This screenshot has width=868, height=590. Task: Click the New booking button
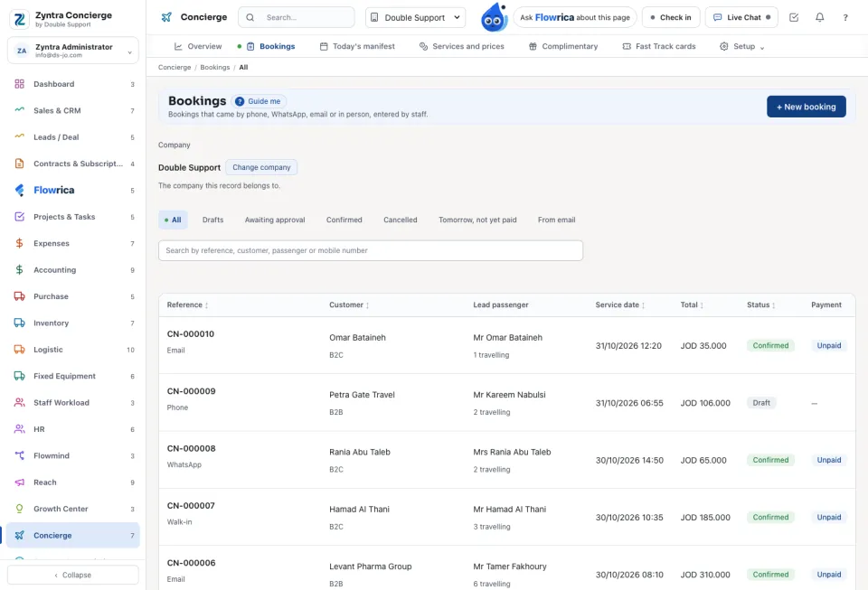tap(806, 107)
